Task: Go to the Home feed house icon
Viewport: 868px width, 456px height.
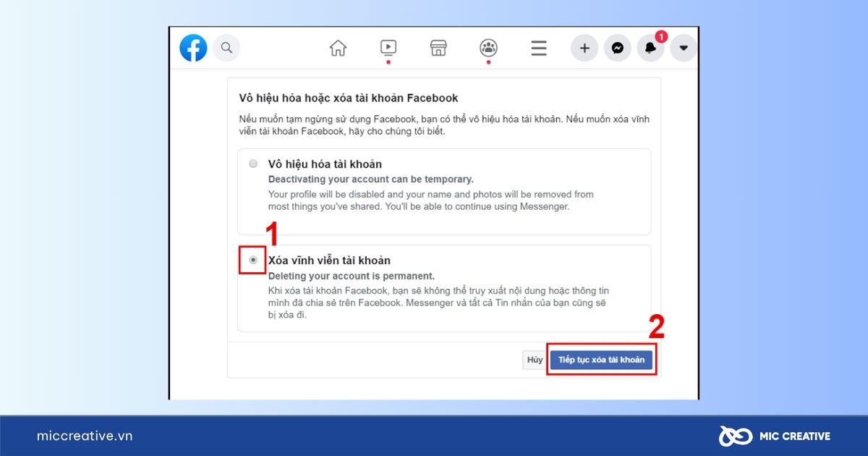Action: click(338, 48)
